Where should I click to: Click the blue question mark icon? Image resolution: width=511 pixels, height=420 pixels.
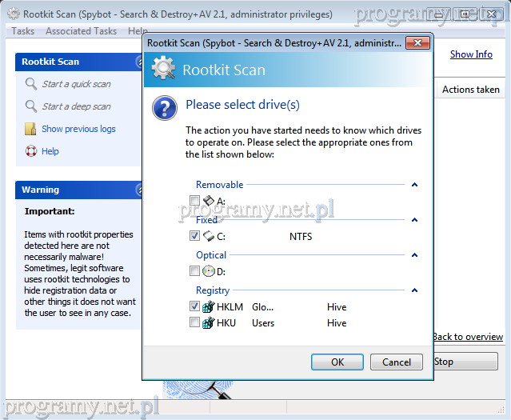point(165,107)
